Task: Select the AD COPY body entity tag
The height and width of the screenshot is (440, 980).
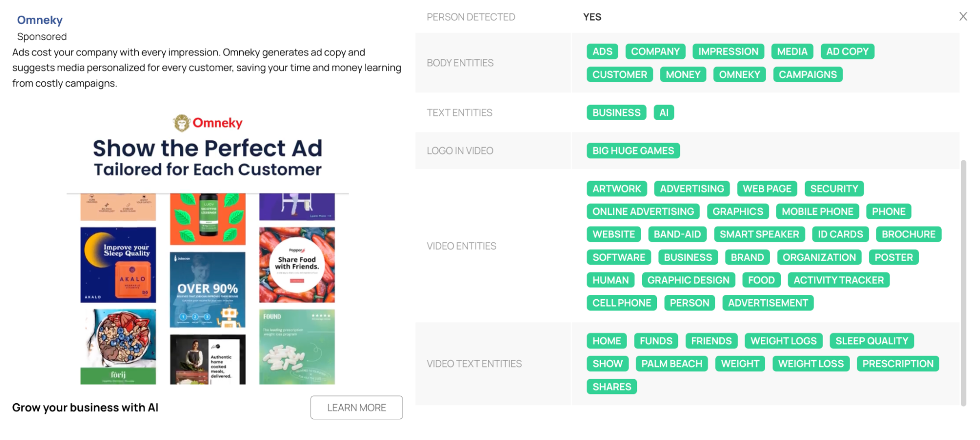Action: pos(847,52)
